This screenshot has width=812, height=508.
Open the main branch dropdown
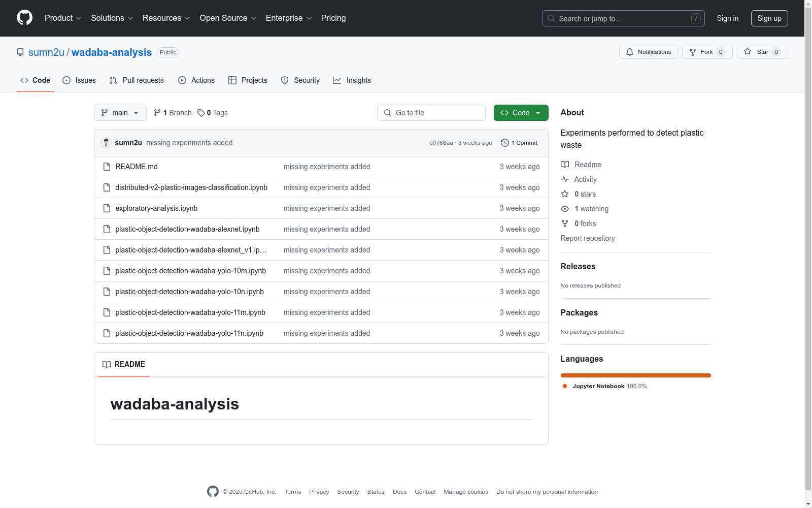[x=120, y=113]
